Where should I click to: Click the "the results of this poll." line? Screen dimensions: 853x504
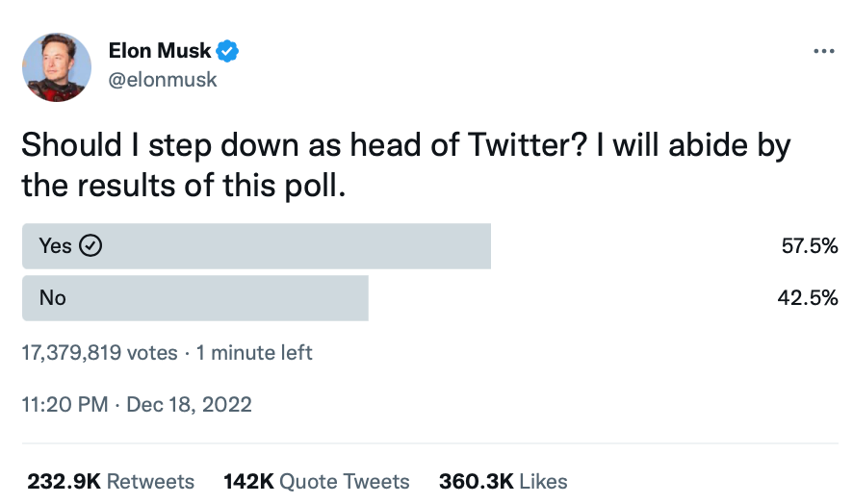[182, 185]
